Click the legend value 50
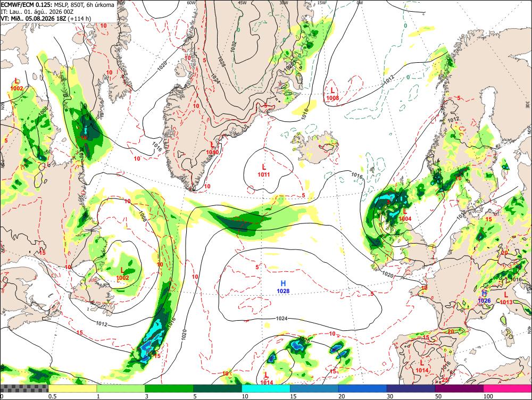 pos(438,396)
